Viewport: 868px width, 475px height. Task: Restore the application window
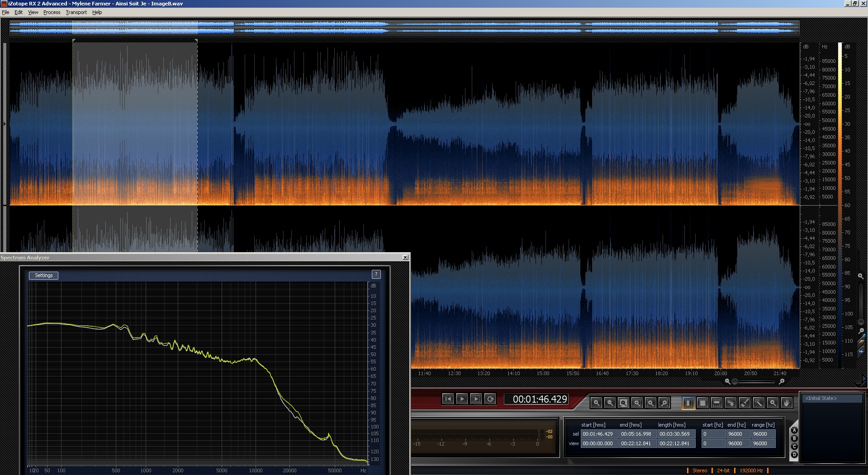tap(854, 3)
